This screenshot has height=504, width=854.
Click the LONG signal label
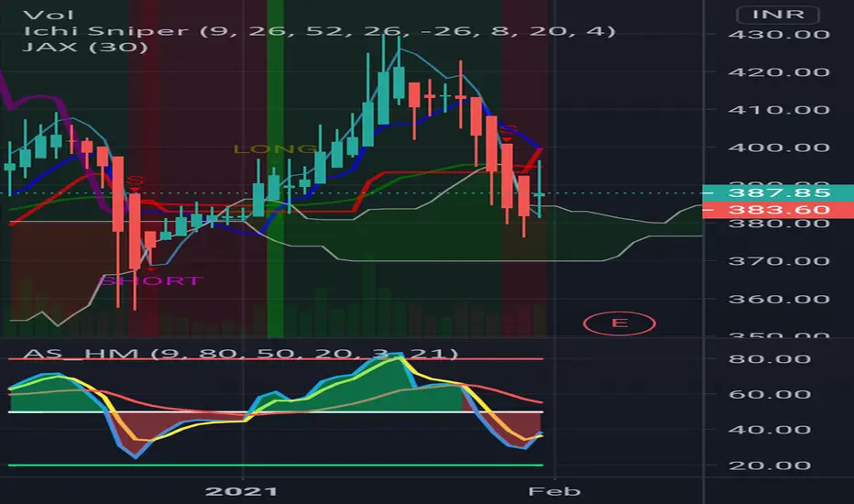275,149
